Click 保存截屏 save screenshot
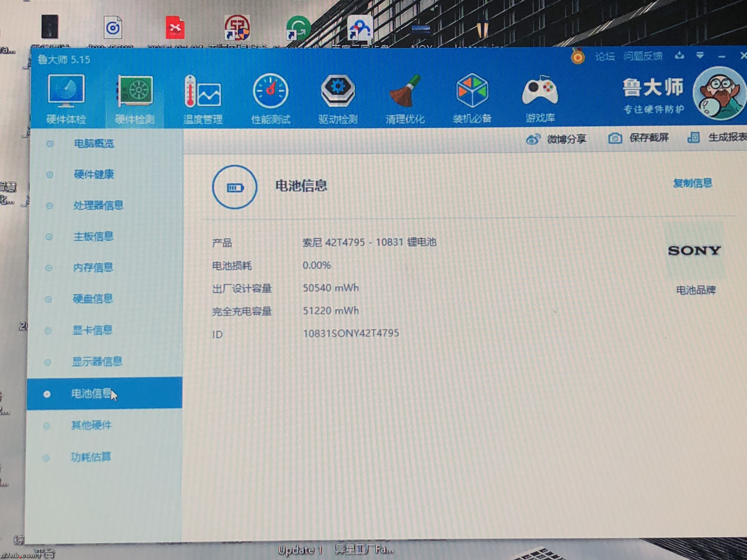 pyautogui.click(x=638, y=138)
